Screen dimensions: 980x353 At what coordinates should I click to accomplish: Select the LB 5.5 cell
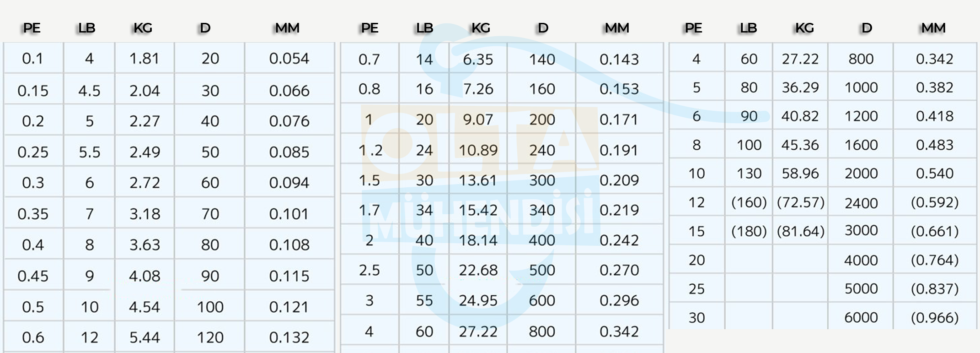(89, 152)
